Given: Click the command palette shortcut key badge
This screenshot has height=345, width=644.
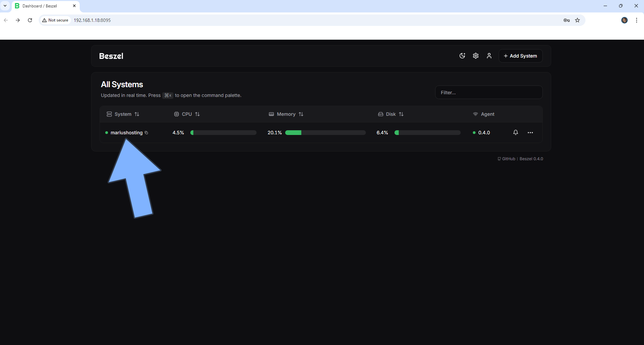Looking at the screenshot, I should click(x=168, y=95).
